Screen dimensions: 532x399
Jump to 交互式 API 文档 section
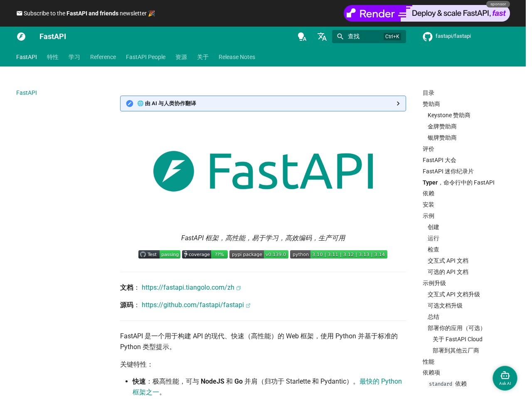pyautogui.click(x=448, y=261)
